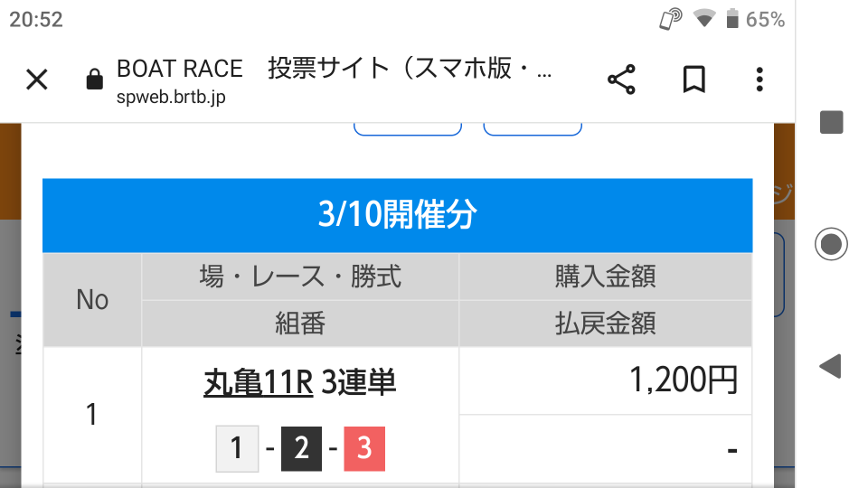Tap the battery status icon
This screenshot has width=868, height=488.
tap(732, 19)
